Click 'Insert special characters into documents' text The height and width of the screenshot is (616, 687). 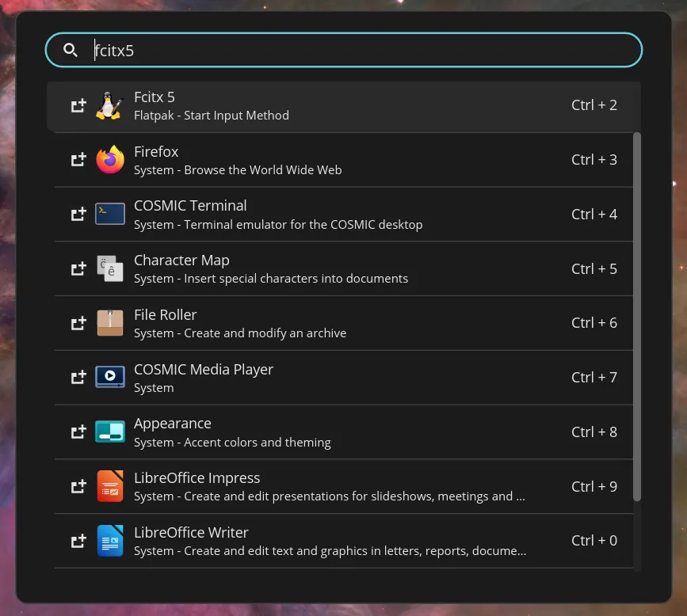pyautogui.click(x=296, y=279)
